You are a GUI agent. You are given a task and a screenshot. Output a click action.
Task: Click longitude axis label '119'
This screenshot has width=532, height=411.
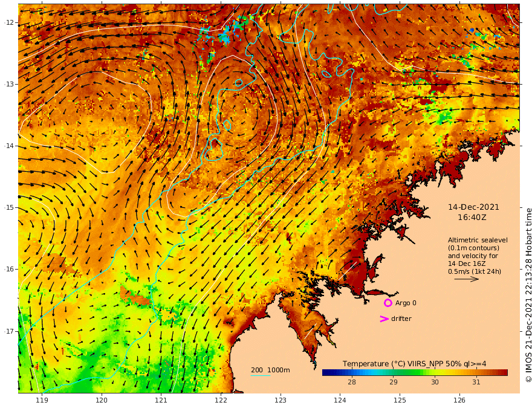point(42,401)
